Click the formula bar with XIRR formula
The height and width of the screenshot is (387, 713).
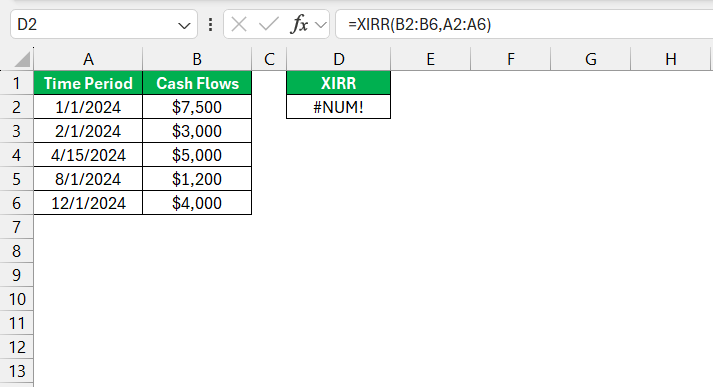(524, 24)
